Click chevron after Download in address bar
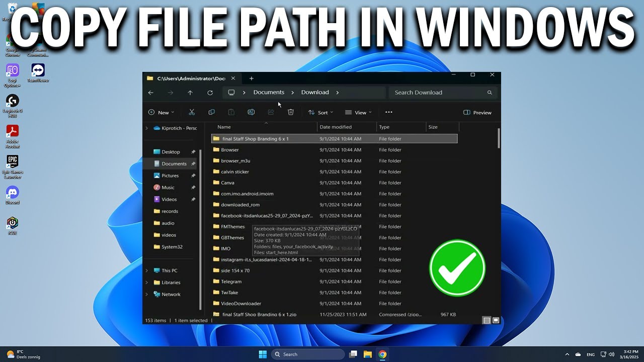Image resolution: width=644 pixels, height=362 pixels. pos(337,93)
